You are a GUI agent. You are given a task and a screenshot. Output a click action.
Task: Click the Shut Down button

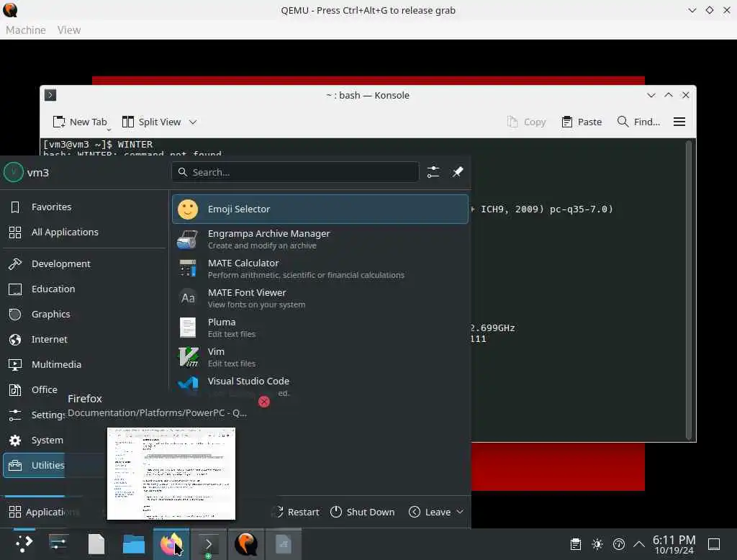click(x=363, y=512)
